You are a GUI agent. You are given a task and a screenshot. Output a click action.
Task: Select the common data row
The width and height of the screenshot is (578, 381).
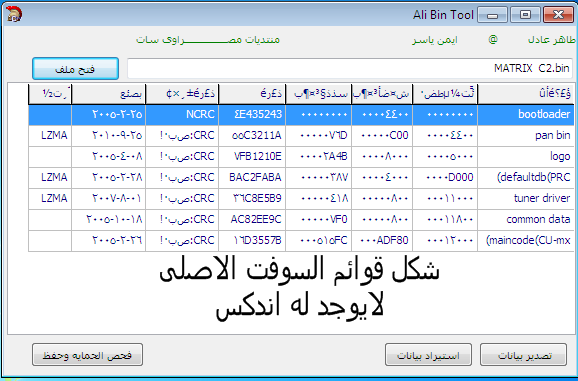[301, 219]
